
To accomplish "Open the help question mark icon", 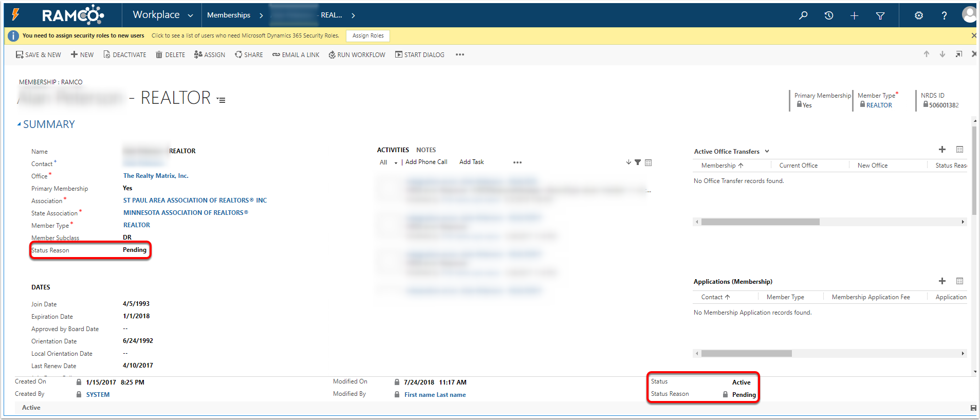I will click(944, 16).
